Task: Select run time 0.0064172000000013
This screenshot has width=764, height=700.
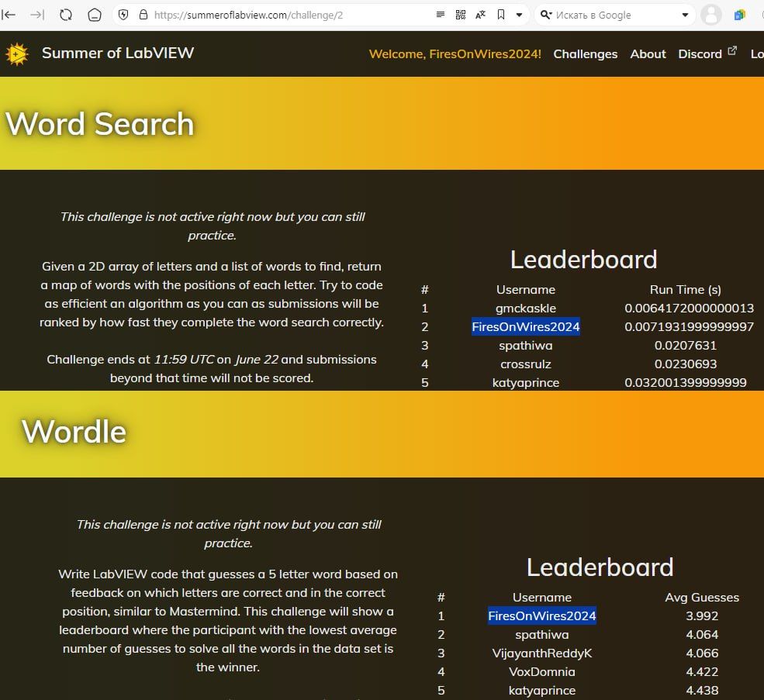Action: click(x=689, y=309)
